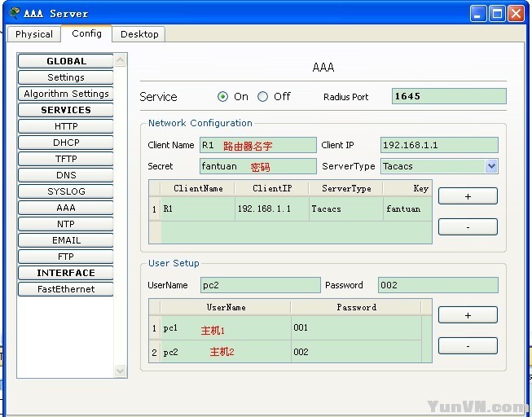Switch to the Config tab
Image resolution: width=532 pixels, height=417 pixels.
[x=86, y=33]
